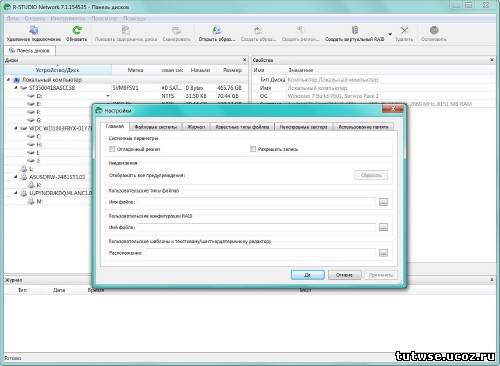Collapse the log panel arrow
This screenshot has height=366, width=500.
(x=492, y=280)
